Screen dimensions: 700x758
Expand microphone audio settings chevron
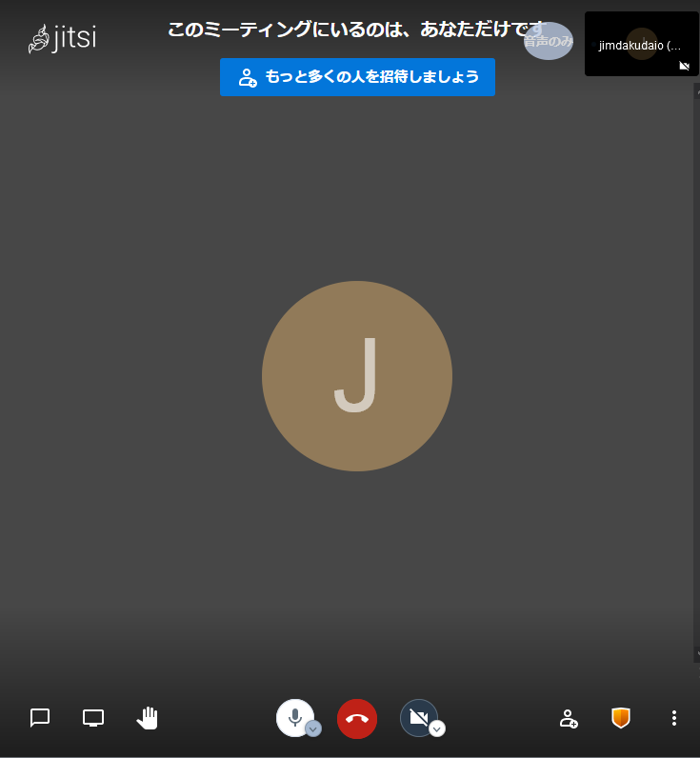click(313, 729)
